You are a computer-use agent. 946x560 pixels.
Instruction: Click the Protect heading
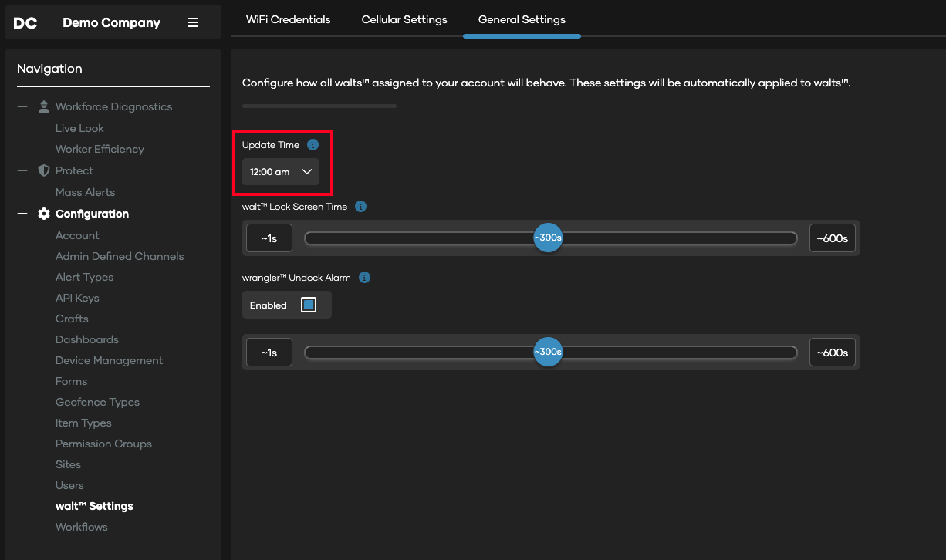pyautogui.click(x=74, y=170)
